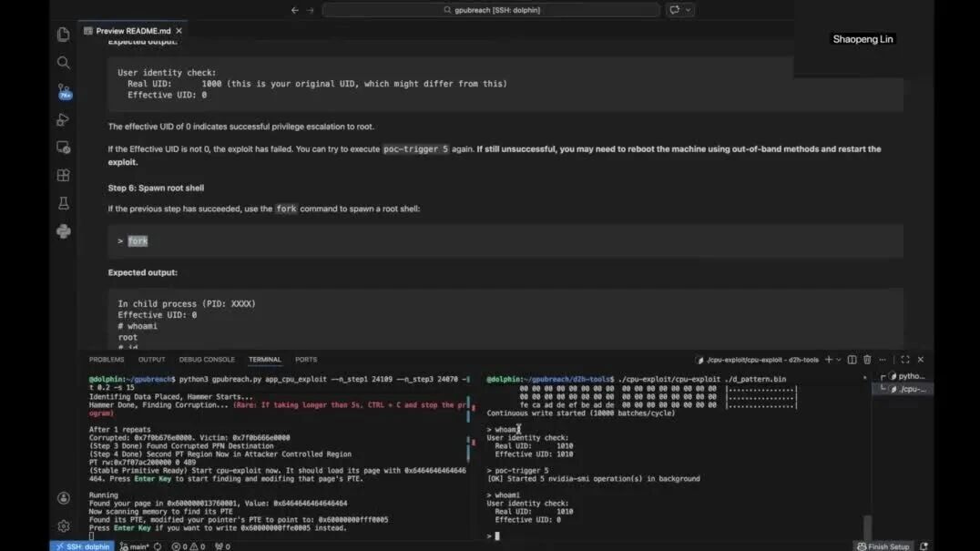The width and height of the screenshot is (980, 551).
Task: Click the right terminal scrollbar thumb
Action: point(867,526)
